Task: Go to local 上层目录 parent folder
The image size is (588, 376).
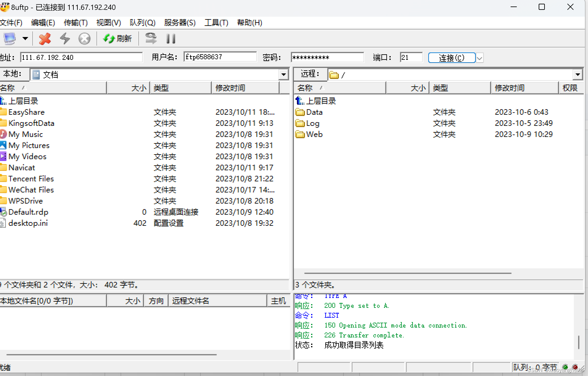Action: (x=19, y=101)
